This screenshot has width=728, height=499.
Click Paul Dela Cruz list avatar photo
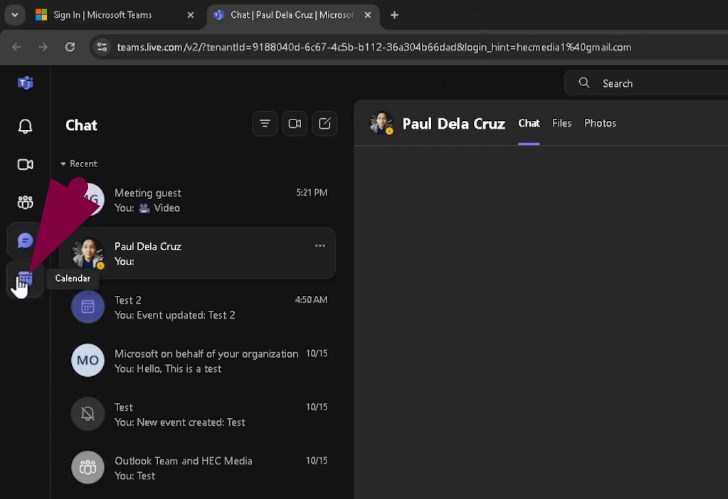click(88, 253)
